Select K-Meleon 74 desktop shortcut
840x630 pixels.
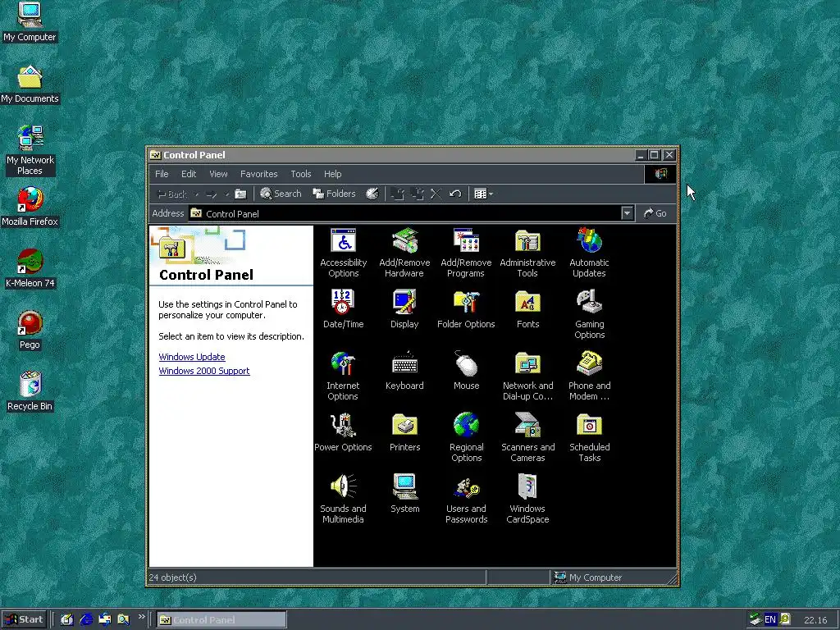tap(30, 268)
